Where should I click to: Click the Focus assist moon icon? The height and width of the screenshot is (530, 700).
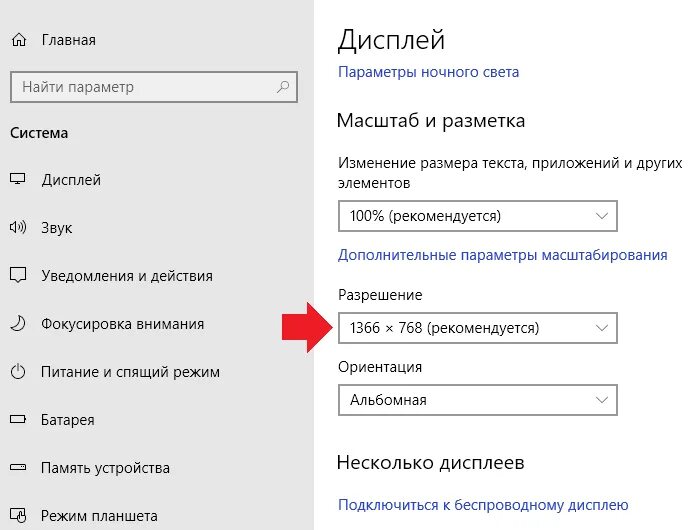coord(18,324)
